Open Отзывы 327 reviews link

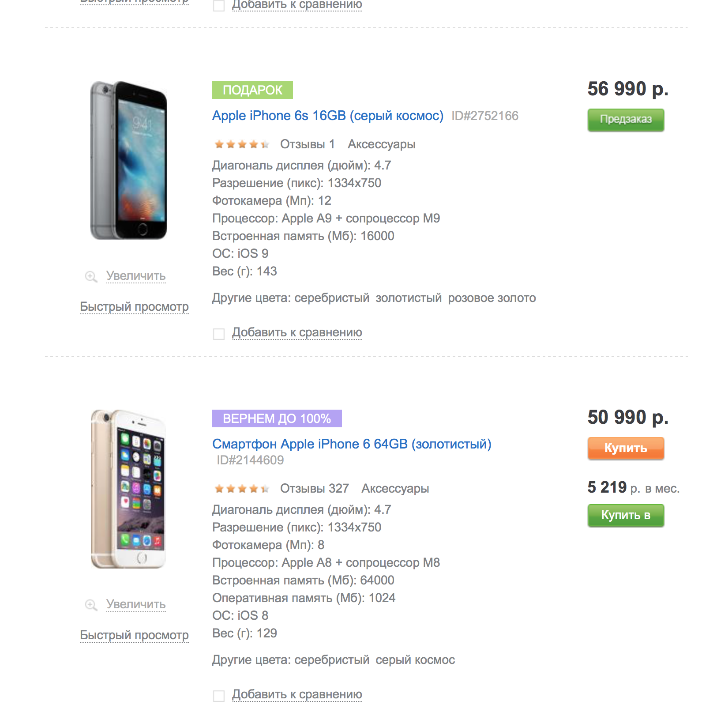pos(314,489)
